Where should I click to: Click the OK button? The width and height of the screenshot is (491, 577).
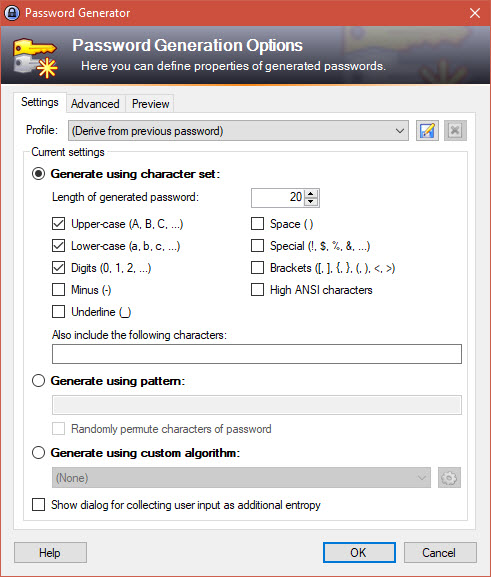pyautogui.click(x=359, y=552)
